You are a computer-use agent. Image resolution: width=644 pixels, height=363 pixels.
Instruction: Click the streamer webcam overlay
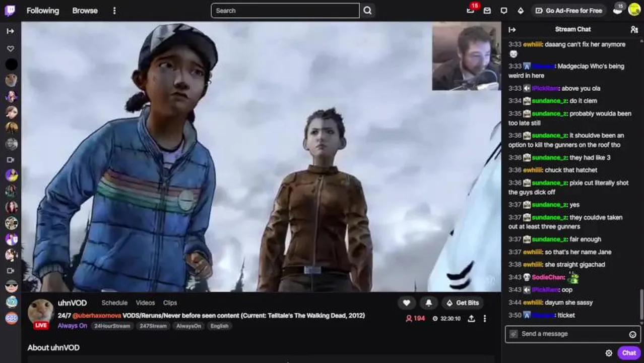coord(466,56)
